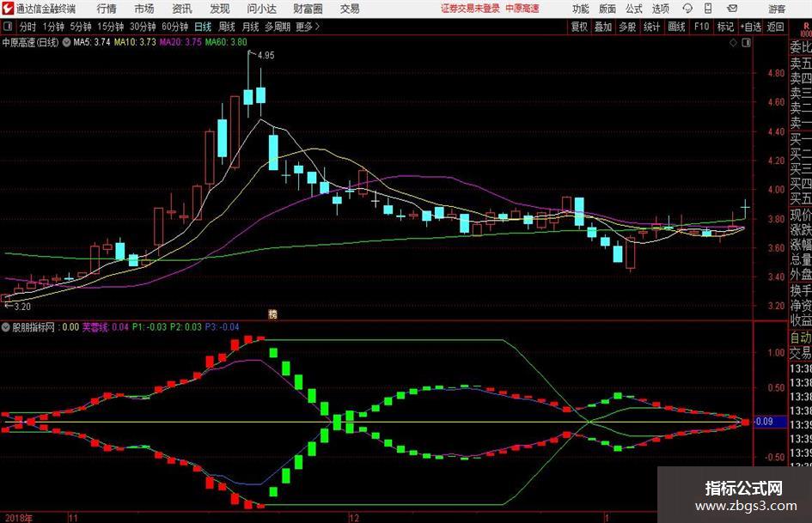Image resolution: width=812 pixels, height=523 pixels.
Task: Click the MA5: 3.74 label
Action: point(92,42)
